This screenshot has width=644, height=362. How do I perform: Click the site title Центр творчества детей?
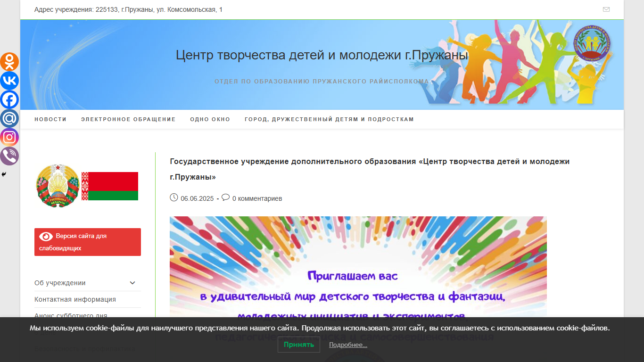(322, 55)
